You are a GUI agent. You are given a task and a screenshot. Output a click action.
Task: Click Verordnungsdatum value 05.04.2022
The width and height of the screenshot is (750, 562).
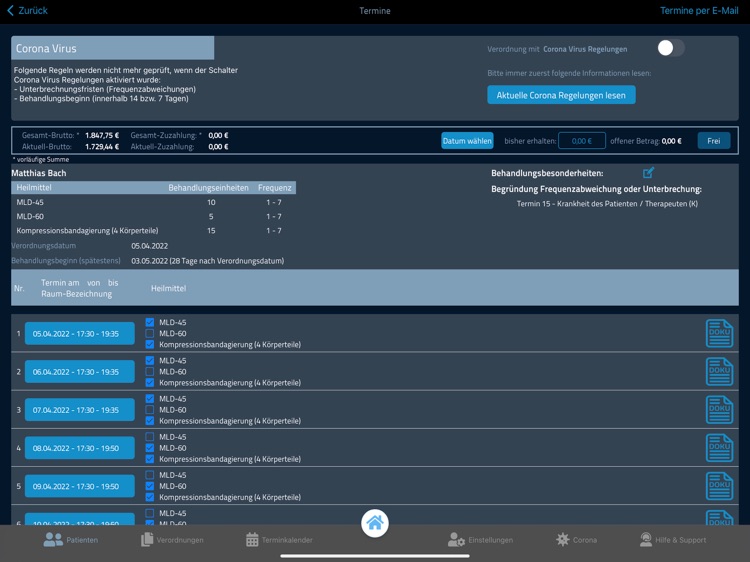[149, 246]
